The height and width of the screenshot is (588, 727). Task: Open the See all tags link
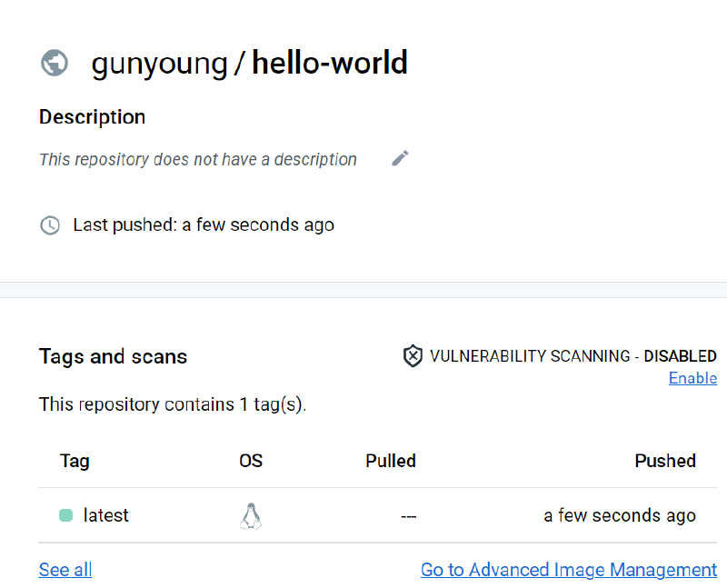tap(65, 570)
